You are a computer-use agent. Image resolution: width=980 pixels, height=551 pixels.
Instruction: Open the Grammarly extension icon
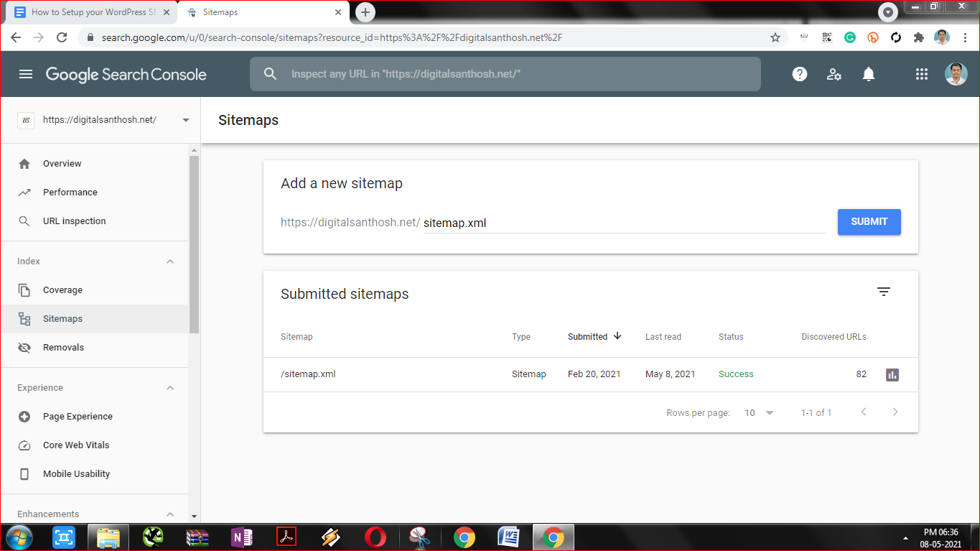850,37
